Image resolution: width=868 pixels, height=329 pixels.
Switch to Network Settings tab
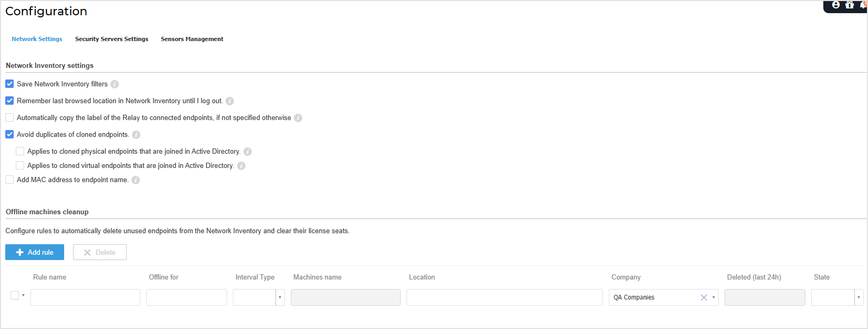point(37,39)
